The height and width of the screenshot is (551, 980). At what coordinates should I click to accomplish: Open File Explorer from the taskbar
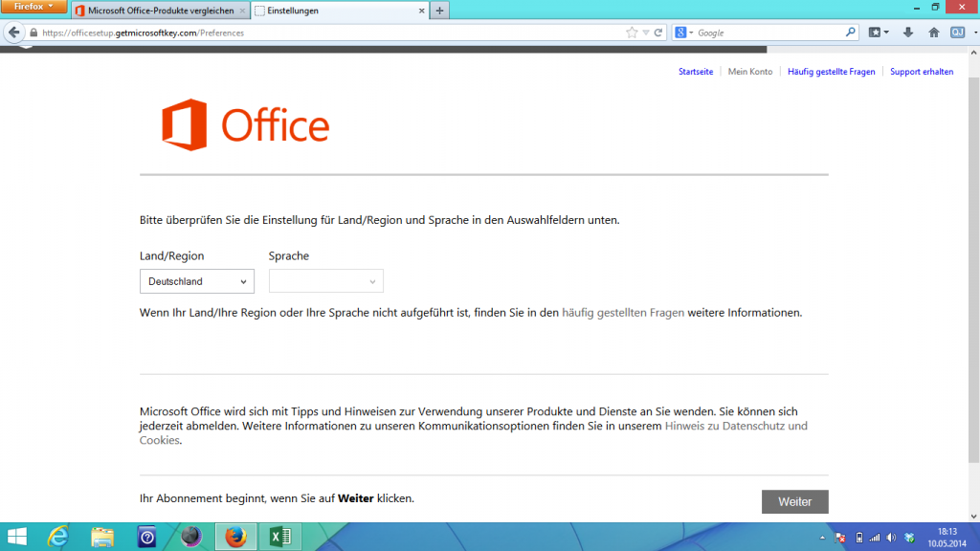click(x=101, y=537)
